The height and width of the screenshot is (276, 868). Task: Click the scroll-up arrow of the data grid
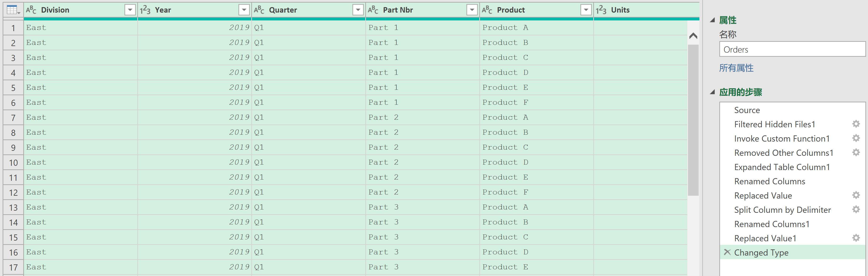pos(693,36)
